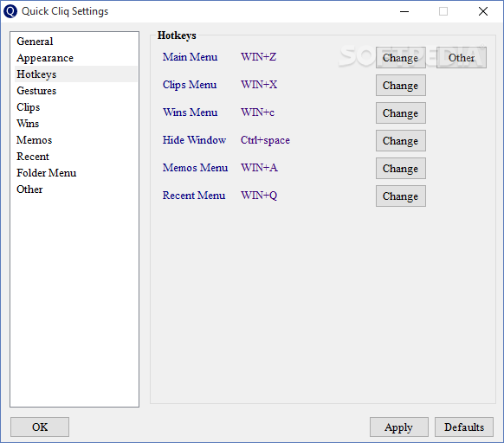Click the Memos Menu label
This screenshot has height=443, width=504.
[x=195, y=167]
